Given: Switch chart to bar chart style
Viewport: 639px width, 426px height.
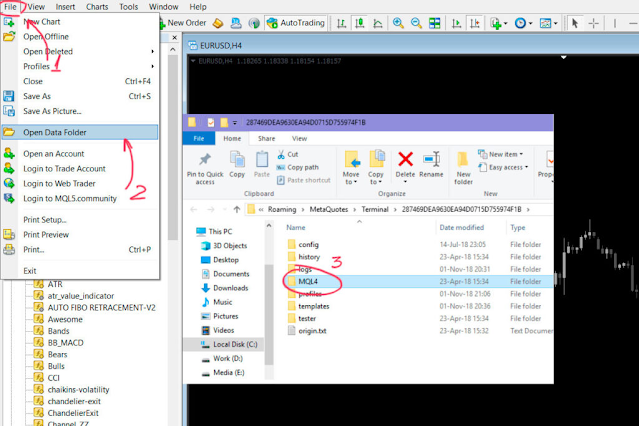Looking at the screenshot, I should coord(341,23).
